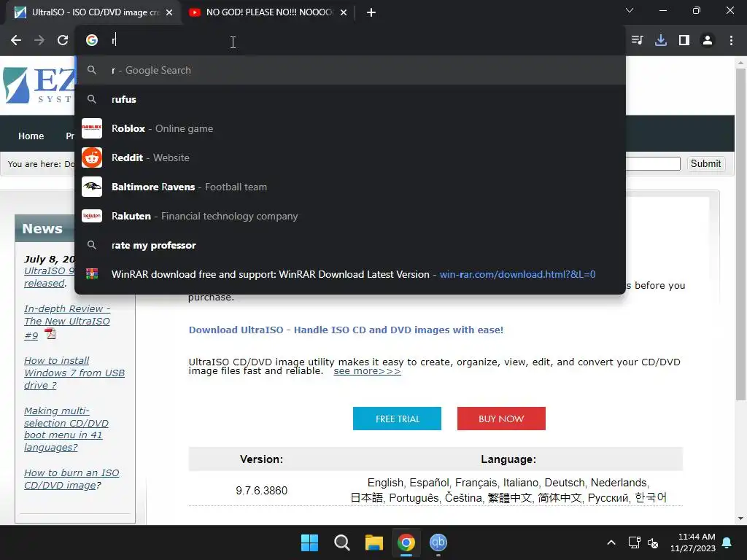Click version number 9.7.6.3860
The height and width of the screenshot is (560, 747).
click(262, 491)
